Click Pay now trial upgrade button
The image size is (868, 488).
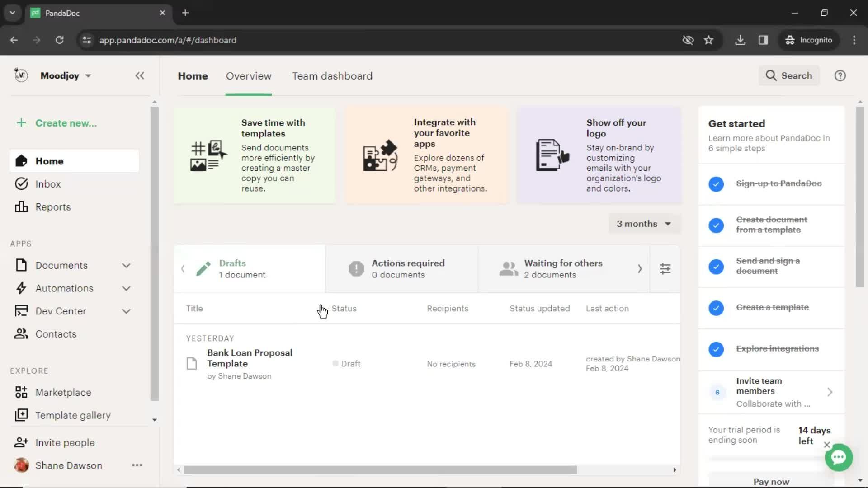click(x=771, y=481)
